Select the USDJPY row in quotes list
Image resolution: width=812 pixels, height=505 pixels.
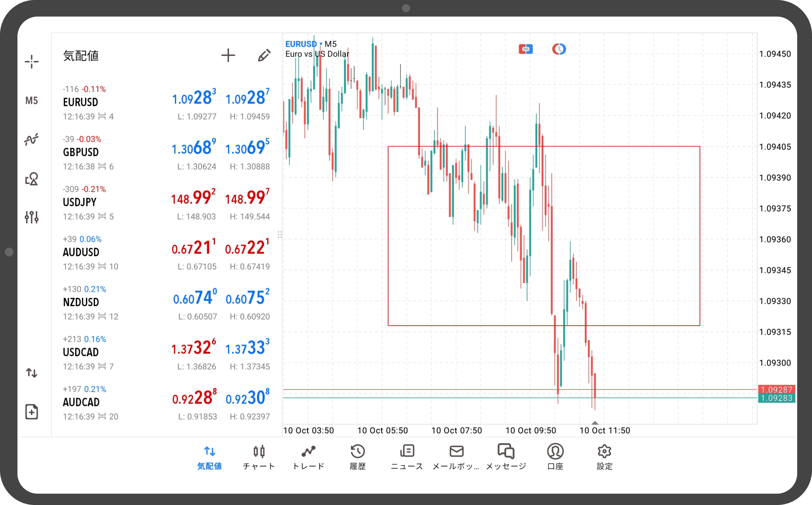166,202
